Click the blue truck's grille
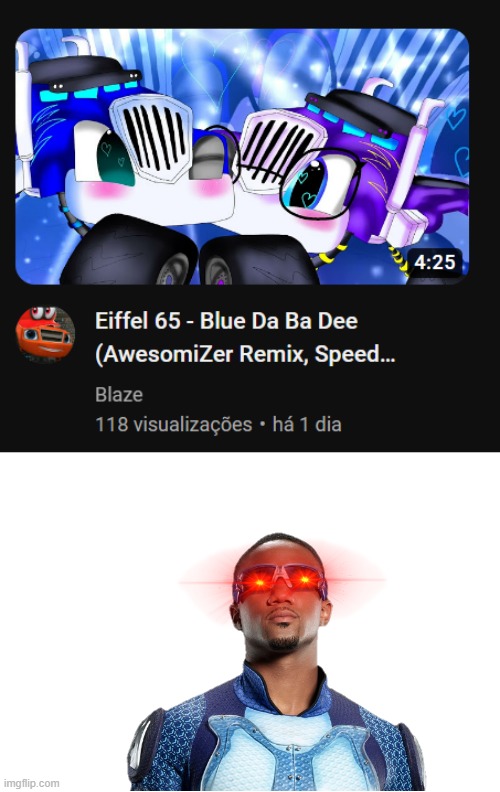The height and width of the screenshot is (792, 500). coord(151,136)
